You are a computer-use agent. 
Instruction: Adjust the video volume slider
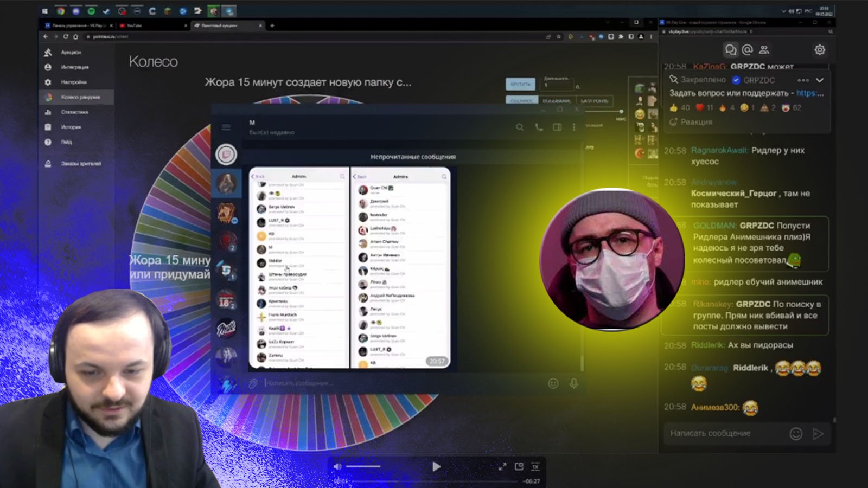click(x=363, y=467)
